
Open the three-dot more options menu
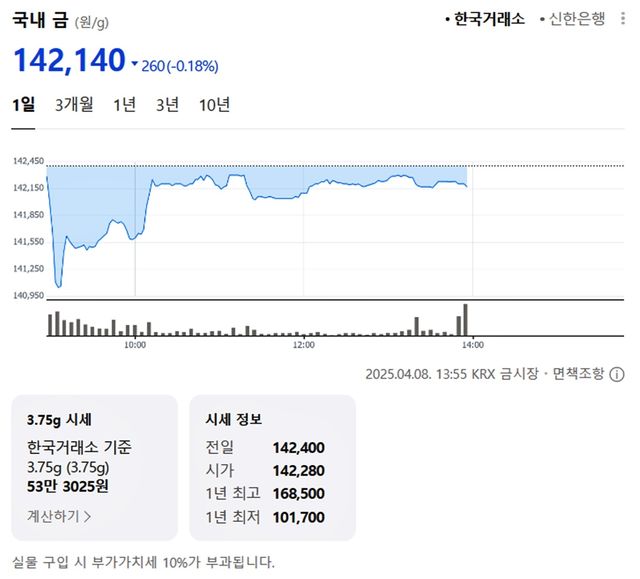tap(626, 18)
